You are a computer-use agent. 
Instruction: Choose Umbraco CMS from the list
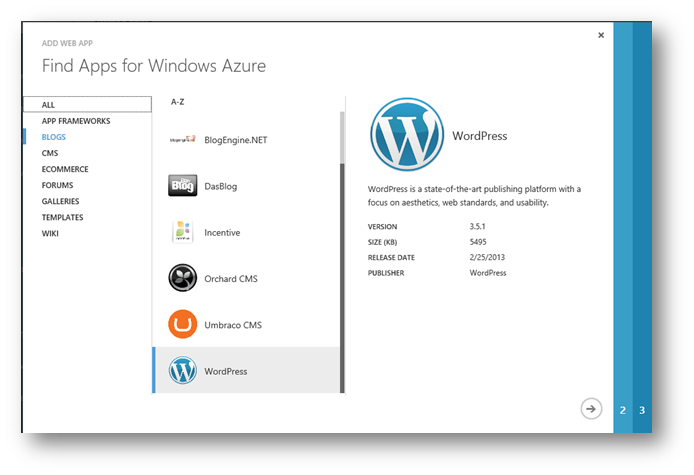[x=247, y=324]
